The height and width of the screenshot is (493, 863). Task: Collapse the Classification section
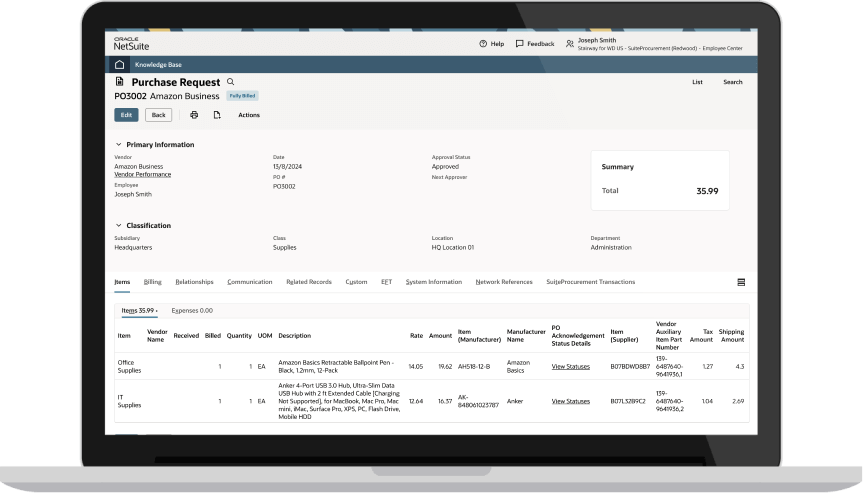(x=118, y=225)
